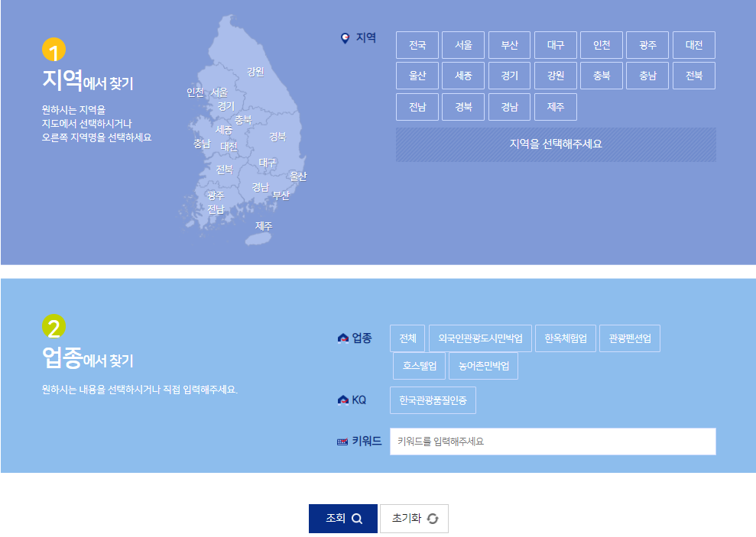Click the magnifier icon inside the 조회 button
Viewport: 756px width, 537px height.
click(x=358, y=517)
